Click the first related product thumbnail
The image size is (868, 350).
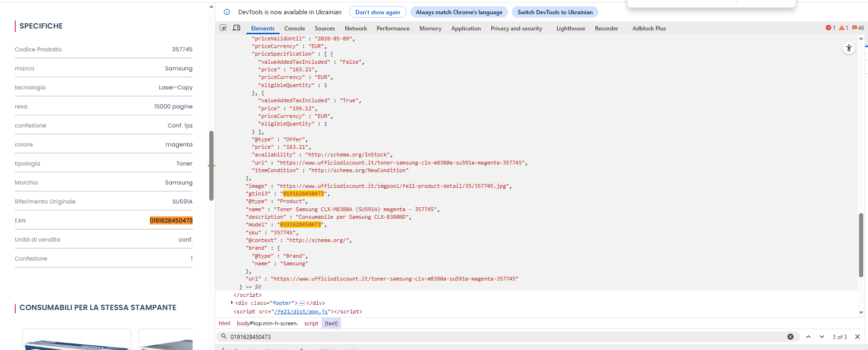click(x=77, y=340)
